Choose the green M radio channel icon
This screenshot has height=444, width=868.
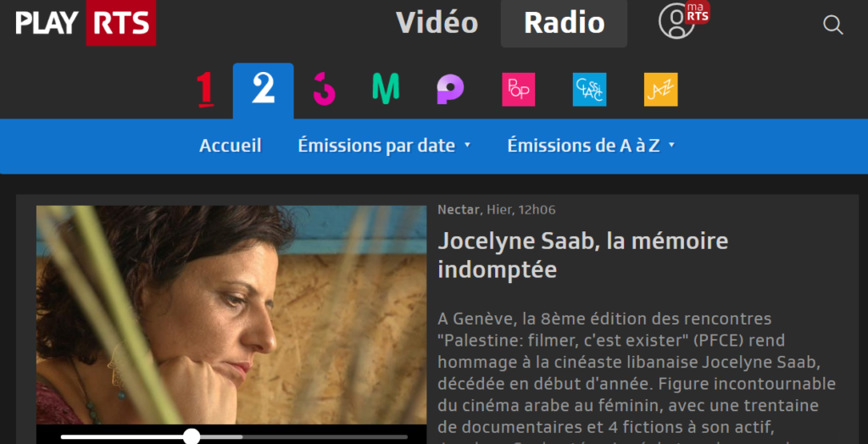pyautogui.click(x=386, y=89)
